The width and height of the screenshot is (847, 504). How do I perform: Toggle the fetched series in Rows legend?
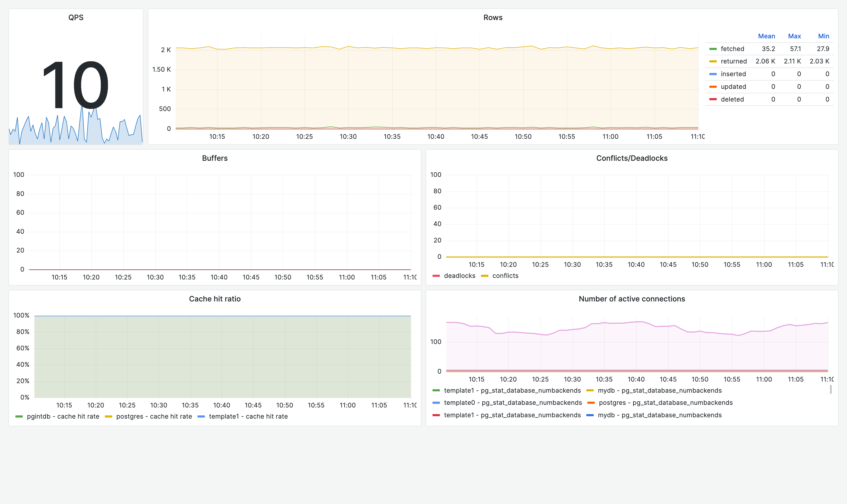[x=732, y=49]
